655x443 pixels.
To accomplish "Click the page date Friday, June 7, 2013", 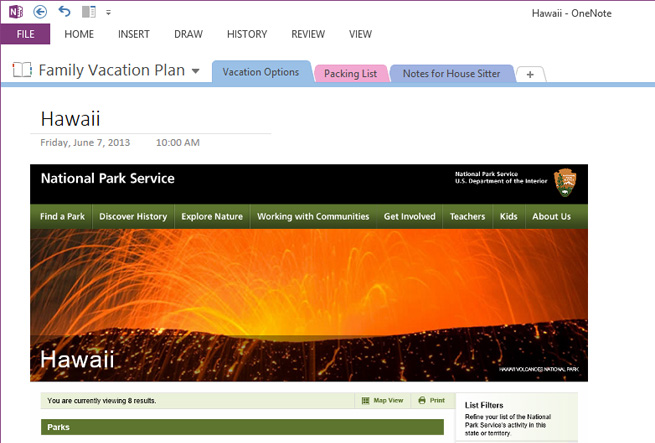I will tap(85, 143).
